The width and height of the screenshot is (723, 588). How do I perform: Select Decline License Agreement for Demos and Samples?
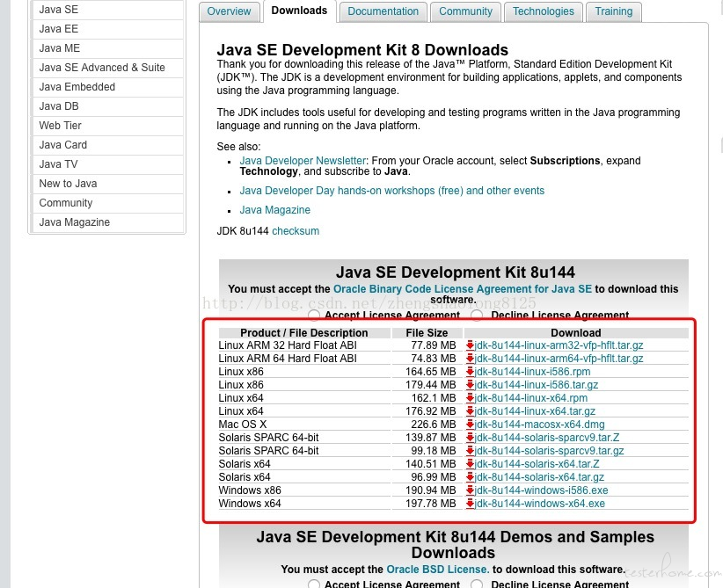[478, 584]
